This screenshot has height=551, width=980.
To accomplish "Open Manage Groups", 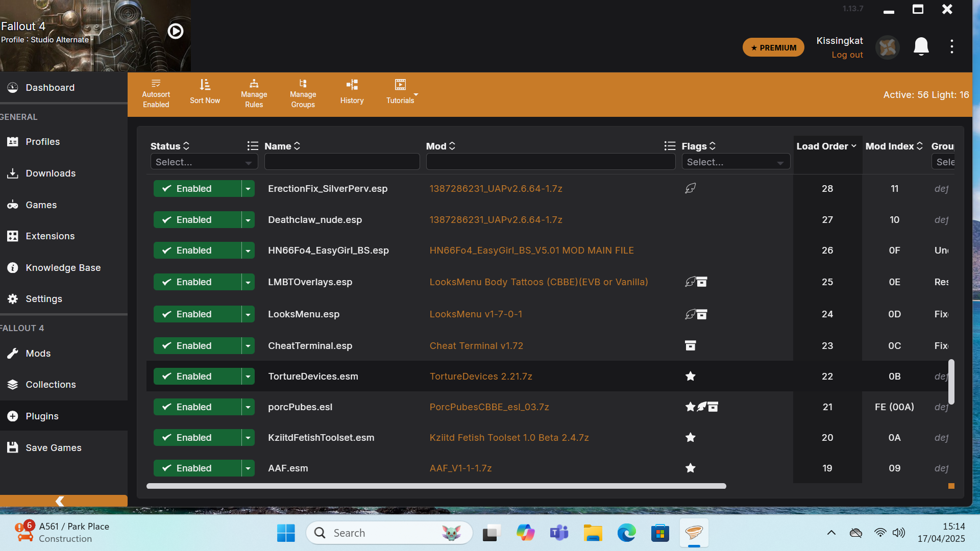I will pyautogui.click(x=303, y=94).
